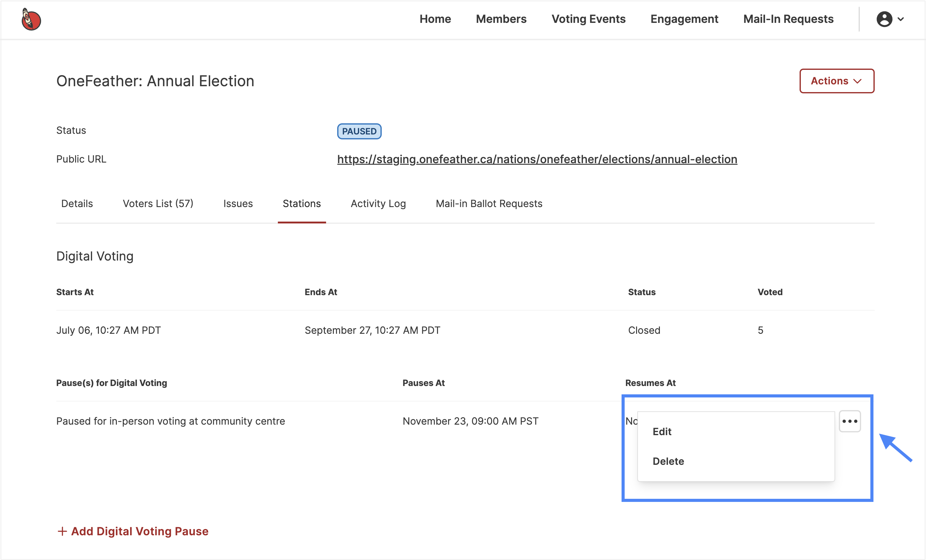Open the Voters List (57) tab
The image size is (926, 560).
coord(158,203)
